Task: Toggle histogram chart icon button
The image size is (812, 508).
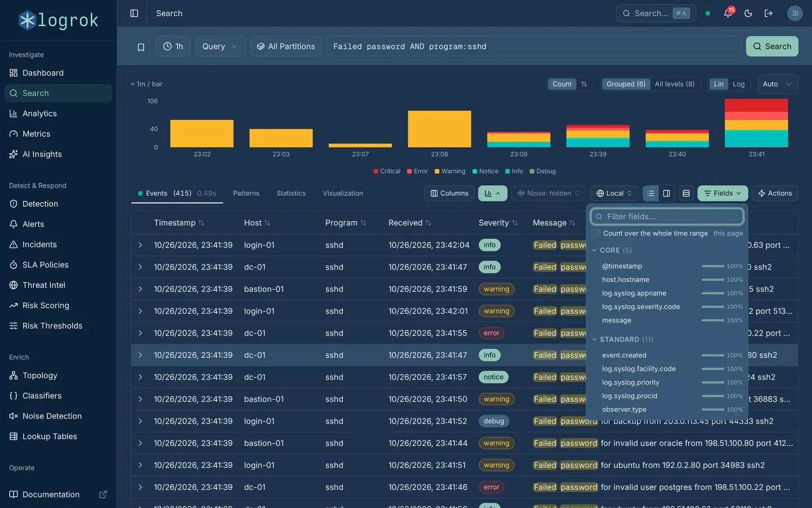Action: click(493, 193)
